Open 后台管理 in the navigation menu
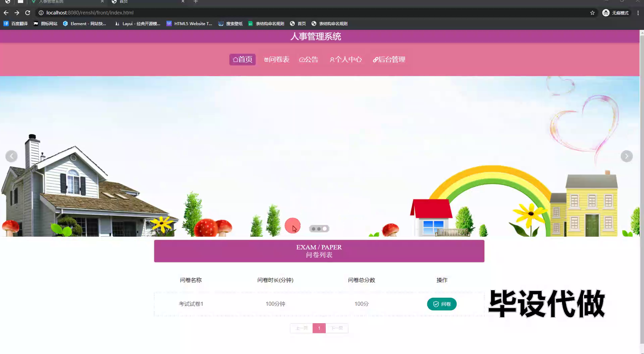 (389, 59)
